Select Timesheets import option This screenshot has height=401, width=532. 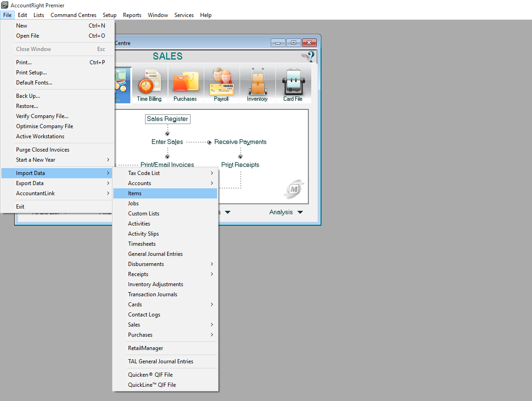pos(165,244)
